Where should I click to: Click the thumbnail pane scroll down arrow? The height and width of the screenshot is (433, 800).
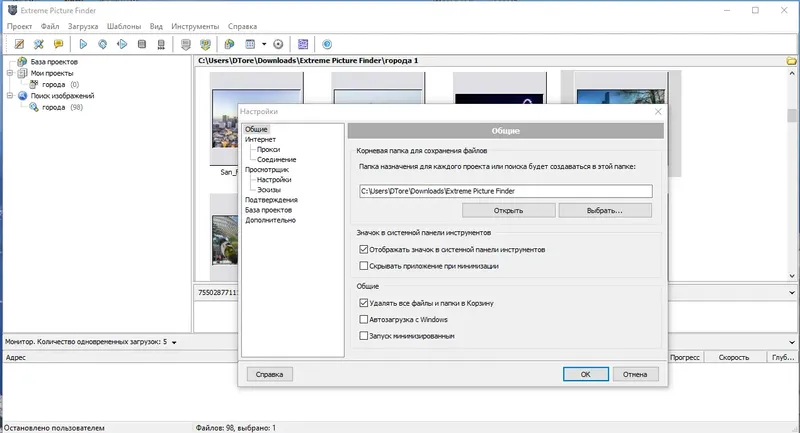click(x=792, y=276)
